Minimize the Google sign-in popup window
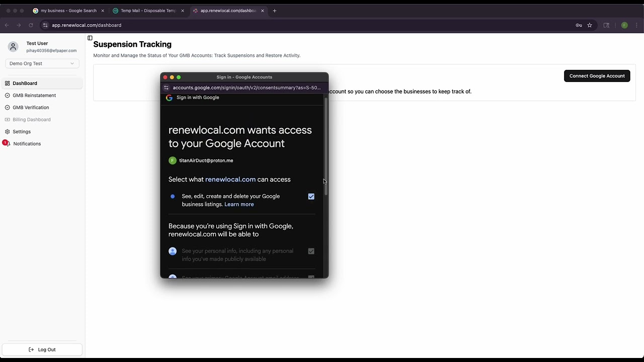The height and width of the screenshot is (362, 644). [172, 77]
